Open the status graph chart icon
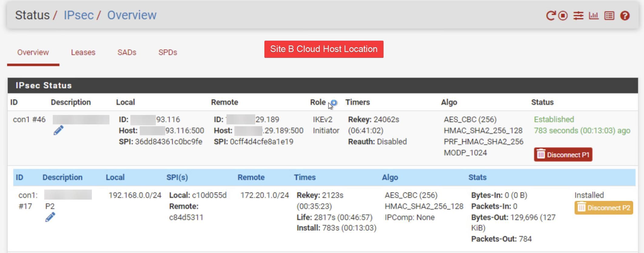This screenshot has width=644, height=253. pyautogui.click(x=593, y=15)
